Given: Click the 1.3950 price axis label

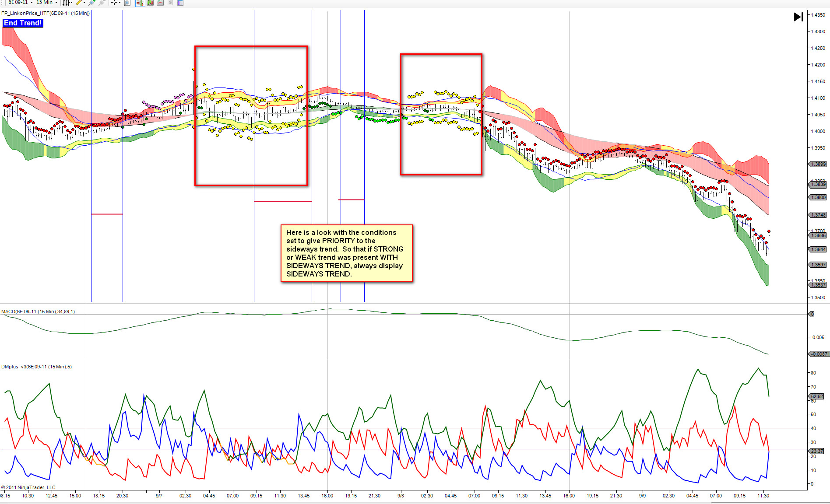Looking at the screenshot, I should (818, 148).
